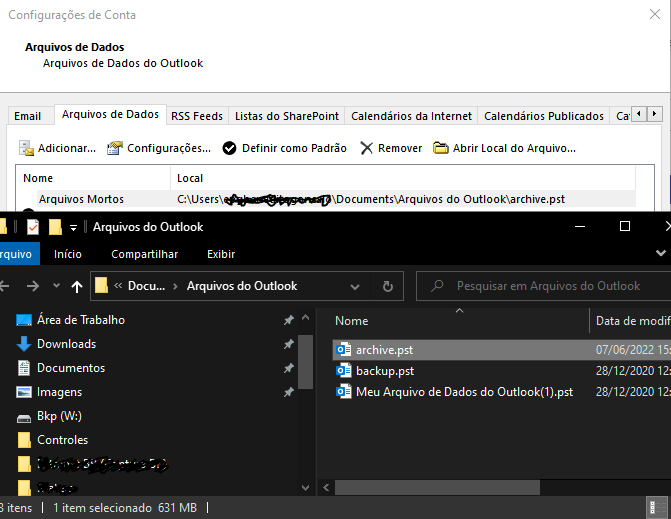The height and width of the screenshot is (519, 671).
Task: Set data file with Definir como Padrão
Action: pyautogui.click(x=285, y=148)
